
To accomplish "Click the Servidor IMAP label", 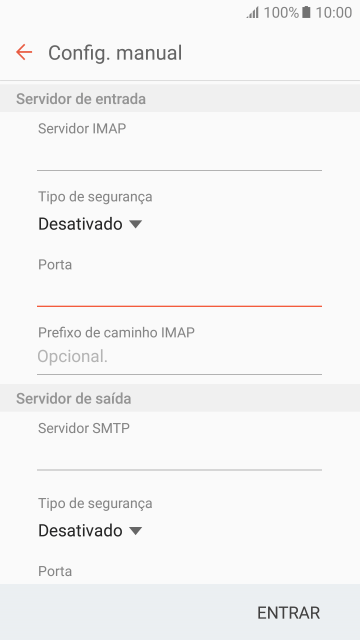I will [82, 129].
